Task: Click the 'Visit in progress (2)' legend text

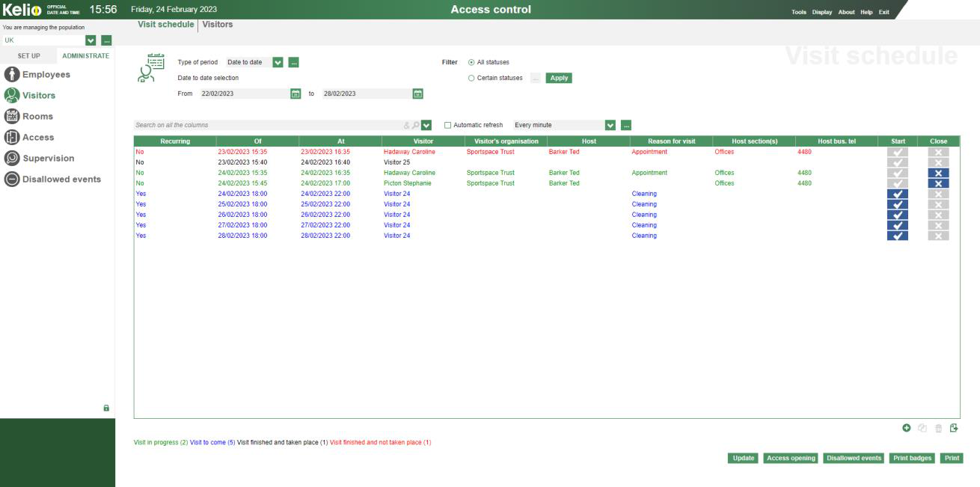Action: (161, 442)
